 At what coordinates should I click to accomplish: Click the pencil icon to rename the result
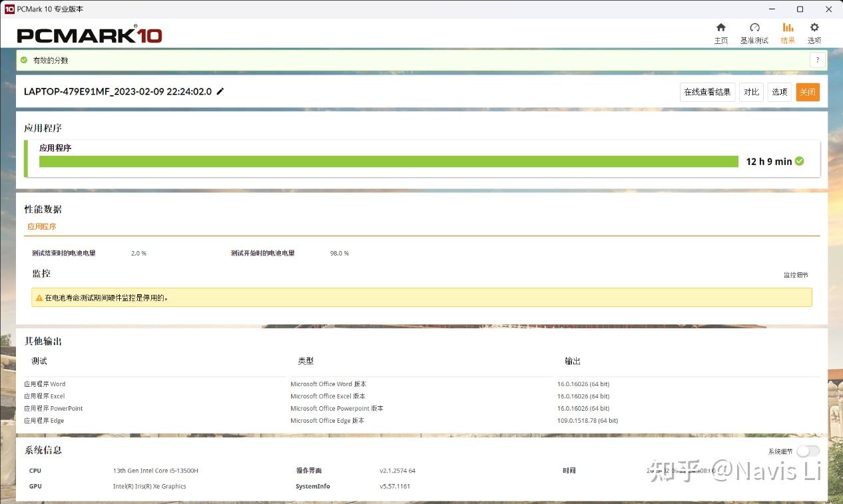pos(220,91)
